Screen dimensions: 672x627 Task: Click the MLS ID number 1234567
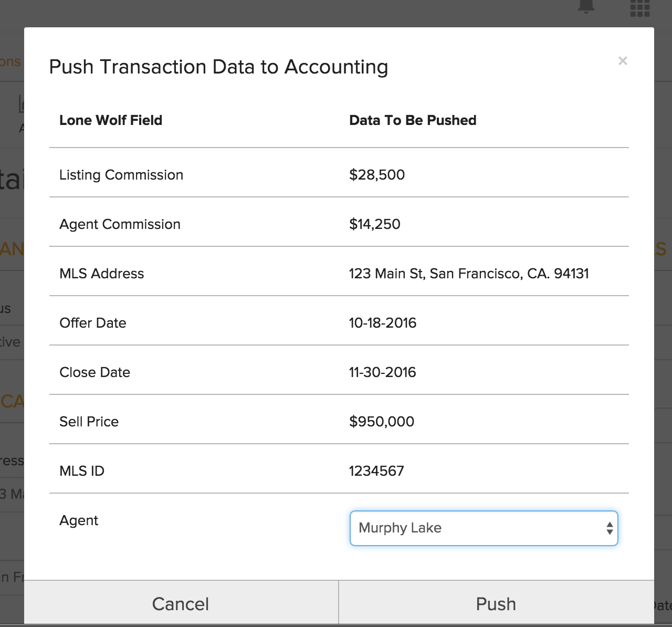pos(376,471)
